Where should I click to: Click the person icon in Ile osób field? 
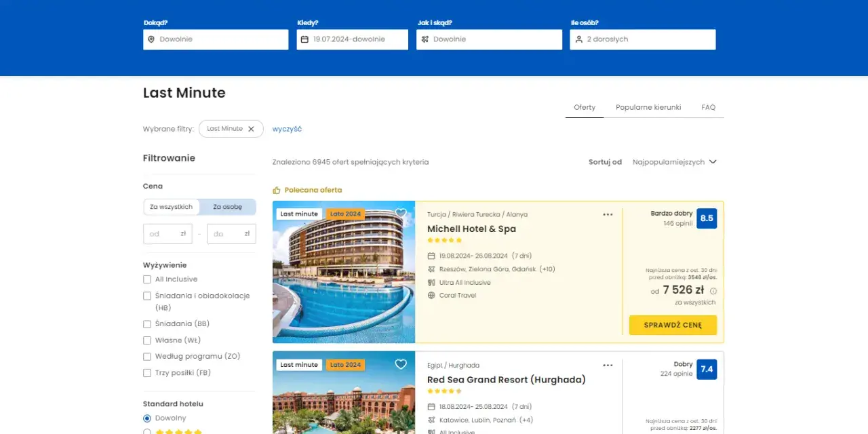pos(578,39)
